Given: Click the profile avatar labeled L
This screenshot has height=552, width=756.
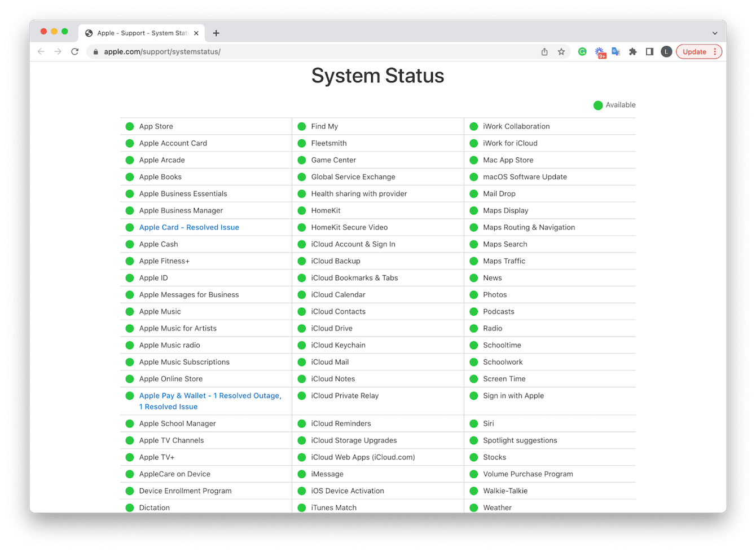Looking at the screenshot, I should point(666,51).
